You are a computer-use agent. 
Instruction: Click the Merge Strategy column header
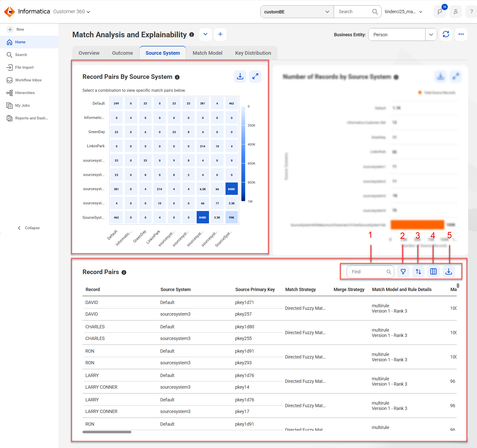click(x=349, y=290)
